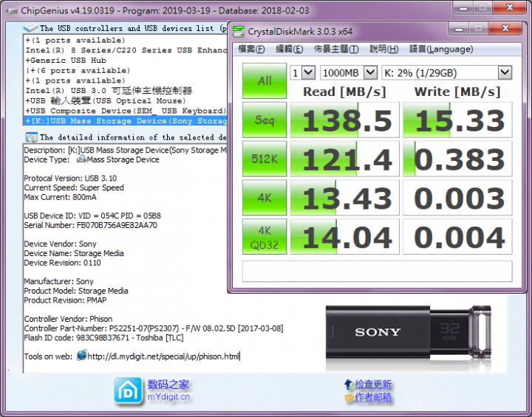Select the Generic USB Hub entry
The width and height of the screenshot is (532, 417).
66,61
